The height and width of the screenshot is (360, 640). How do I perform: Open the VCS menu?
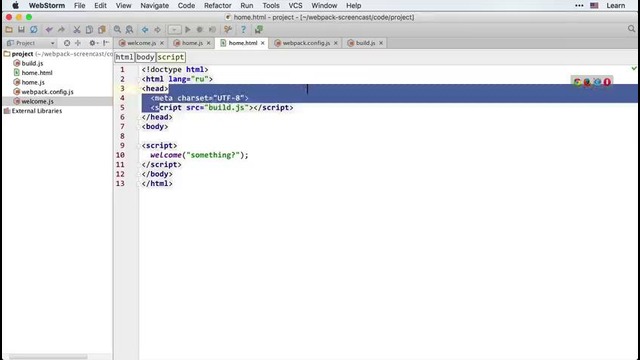tap(295, 6)
